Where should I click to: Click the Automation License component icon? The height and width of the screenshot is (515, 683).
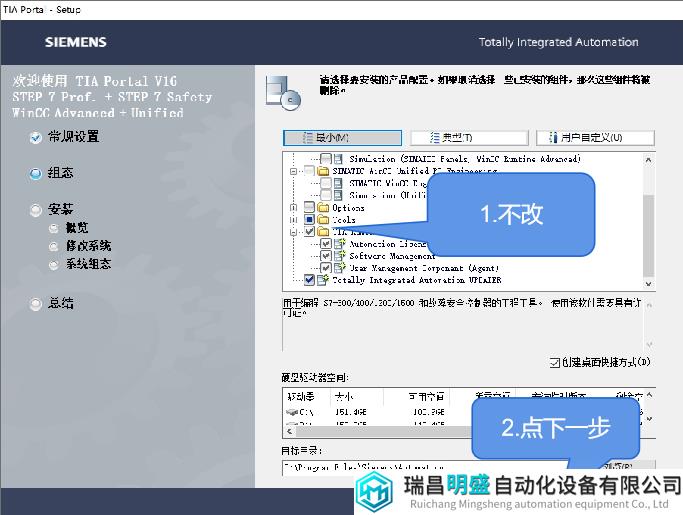pyautogui.click(x=339, y=244)
